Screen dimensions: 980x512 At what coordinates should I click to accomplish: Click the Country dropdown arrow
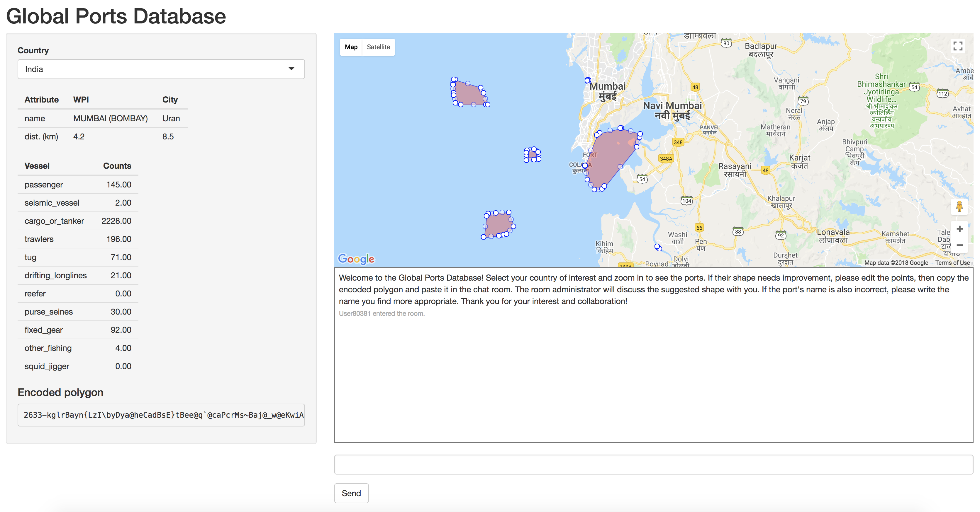291,69
